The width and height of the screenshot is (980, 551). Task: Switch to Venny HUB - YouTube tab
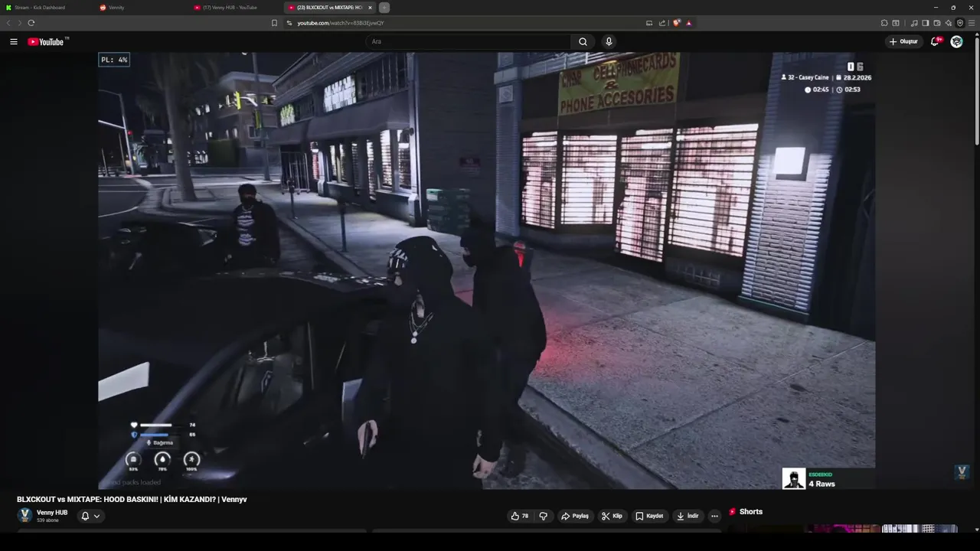236,8
